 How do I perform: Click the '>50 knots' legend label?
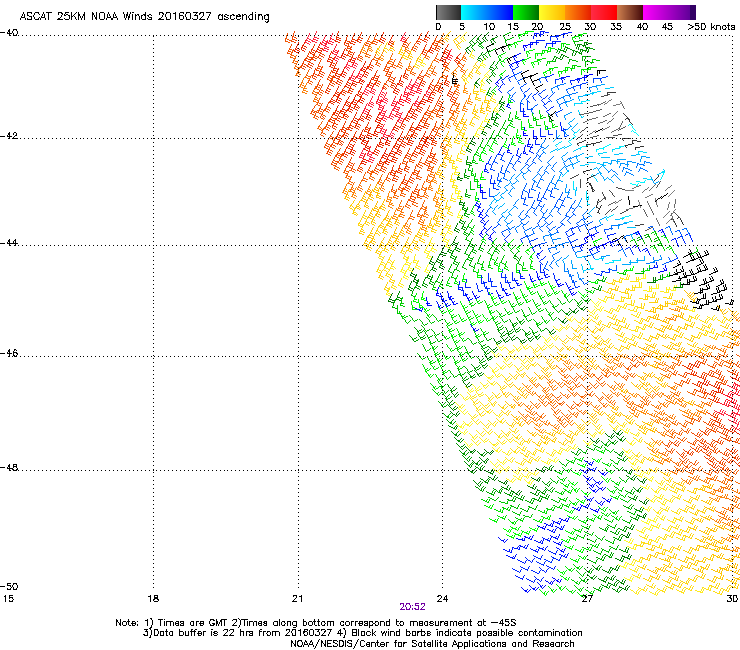coord(711,27)
